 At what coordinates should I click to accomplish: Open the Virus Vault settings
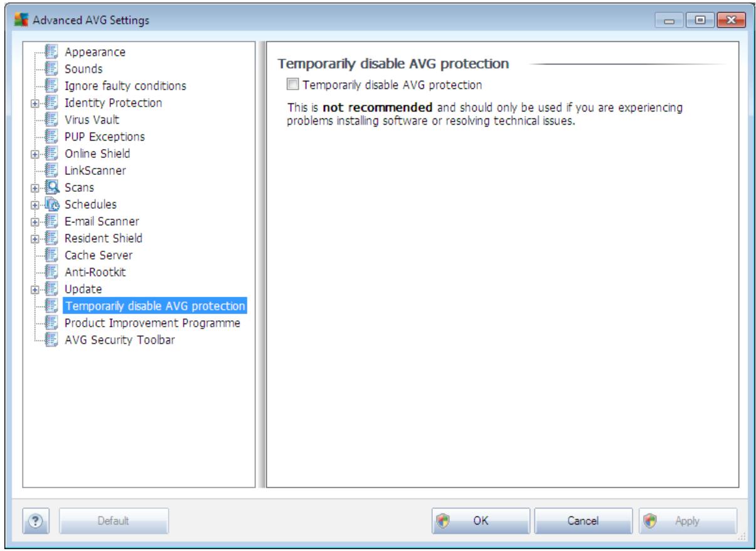pyautogui.click(x=91, y=120)
